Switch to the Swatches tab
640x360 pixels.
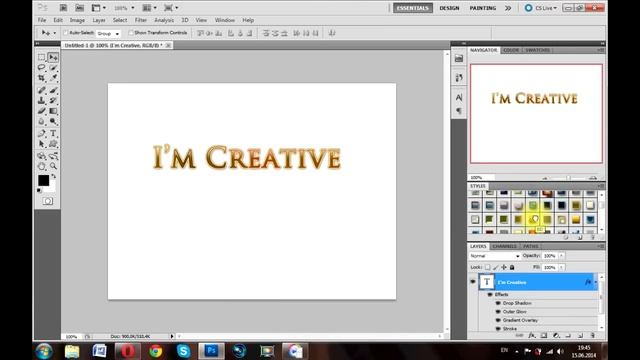(537, 50)
